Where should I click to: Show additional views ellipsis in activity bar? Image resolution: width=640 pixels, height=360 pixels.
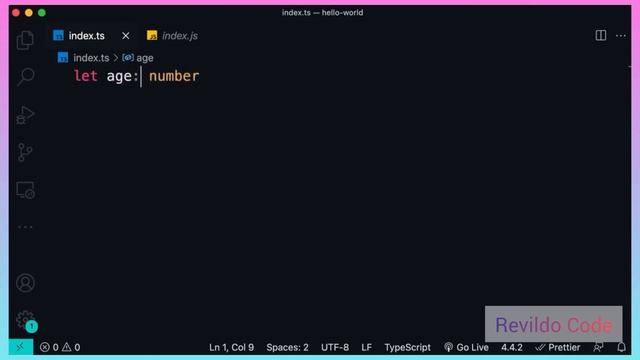pyautogui.click(x=25, y=227)
